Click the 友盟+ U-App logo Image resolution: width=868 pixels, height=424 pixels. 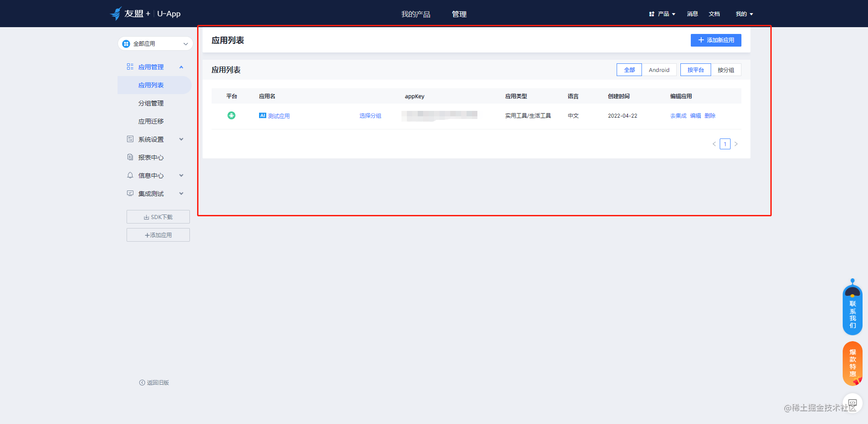tap(145, 14)
